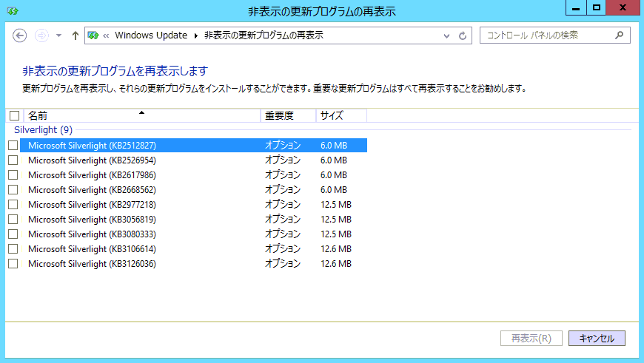Screen dimensions: 644x363
Task: Sort by the 重要度 column header
Action: point(289,115)
